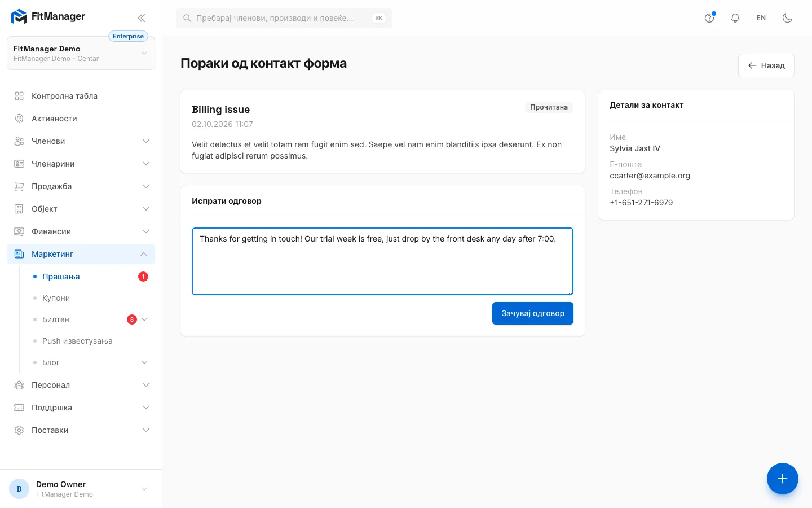The width and height of the screenshot is (812, 508).
Task: Click the FitManager logo icon
Action: pos(19,17)
